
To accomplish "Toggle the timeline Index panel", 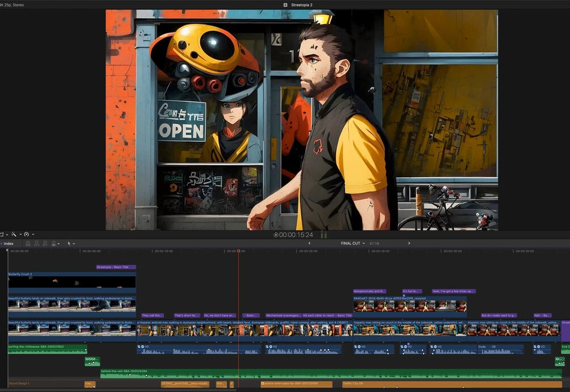I will 9,243.
